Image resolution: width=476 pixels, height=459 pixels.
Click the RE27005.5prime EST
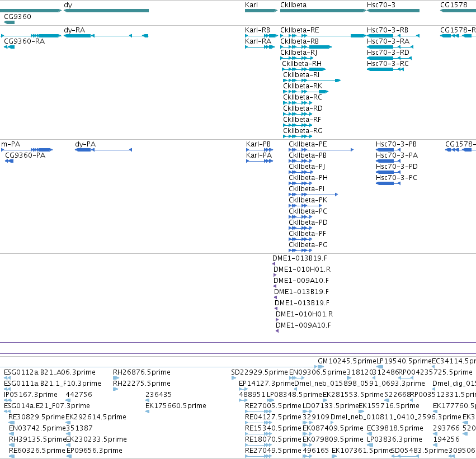point(273,406)
